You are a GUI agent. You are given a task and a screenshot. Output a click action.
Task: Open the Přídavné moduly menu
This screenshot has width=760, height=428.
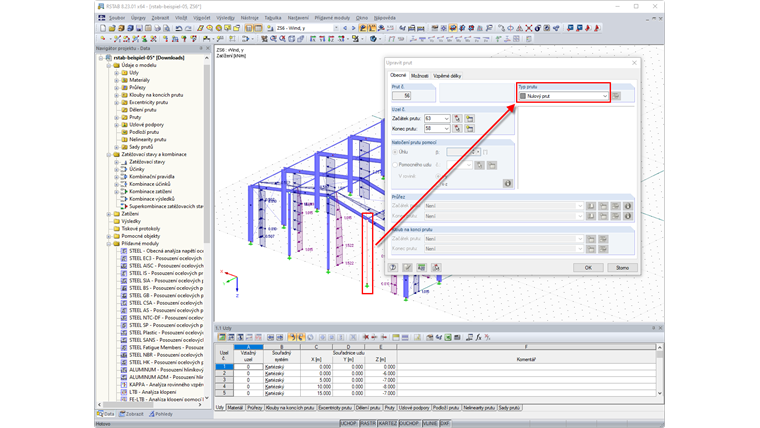coord(332,18)
